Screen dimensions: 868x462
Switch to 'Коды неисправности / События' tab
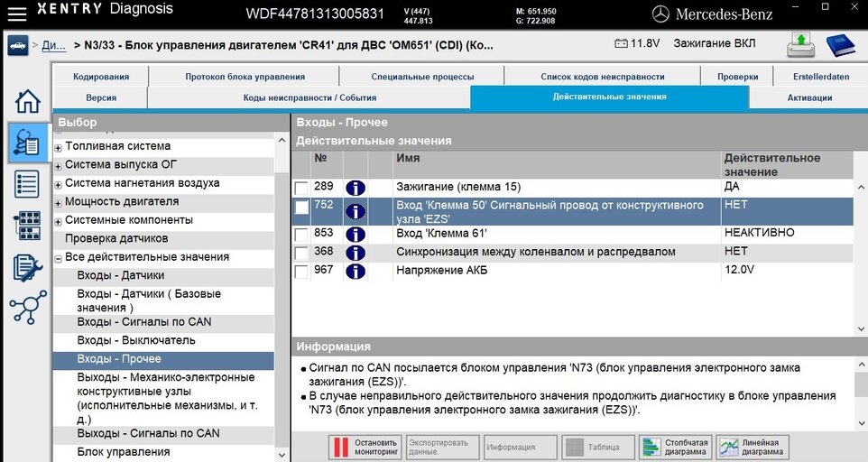point(309,97)
